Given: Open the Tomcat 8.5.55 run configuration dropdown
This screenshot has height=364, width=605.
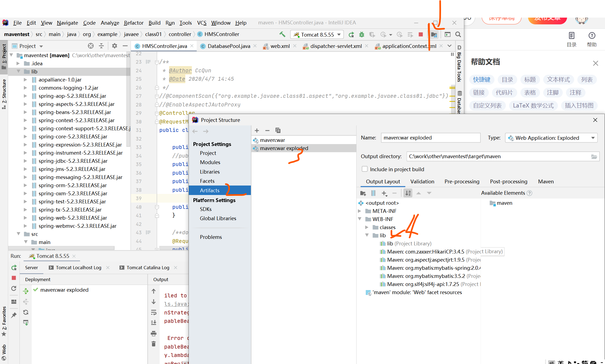Looking at the screenshot, I should click(x=339, y=34).
